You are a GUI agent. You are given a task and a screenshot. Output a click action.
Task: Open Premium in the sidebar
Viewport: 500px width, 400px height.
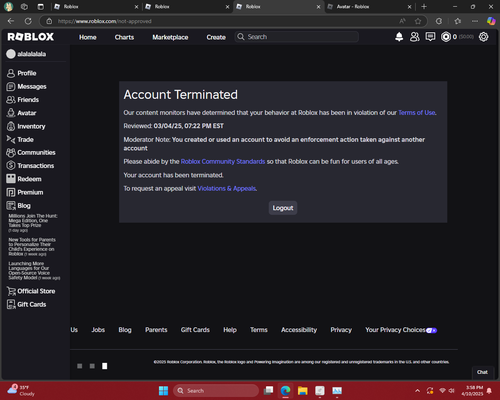[25, 192]
